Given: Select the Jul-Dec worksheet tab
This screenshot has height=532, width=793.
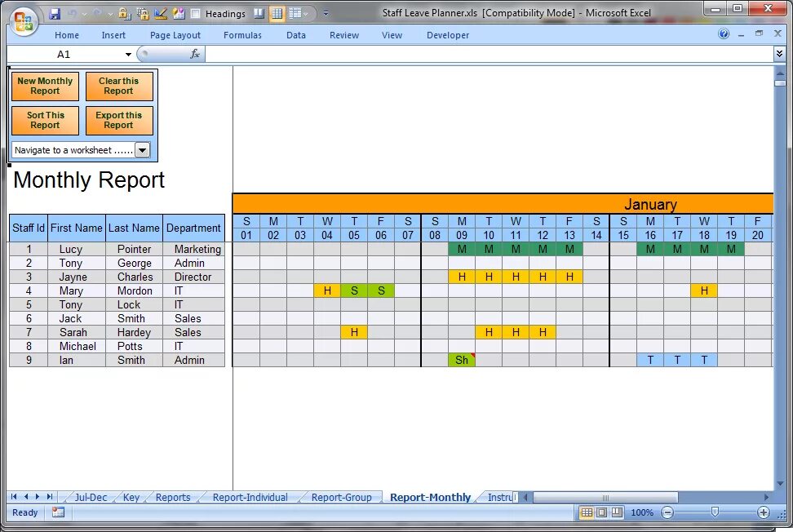Looking at the screenshot, I should pyautogui.click(x=90, y=496).
